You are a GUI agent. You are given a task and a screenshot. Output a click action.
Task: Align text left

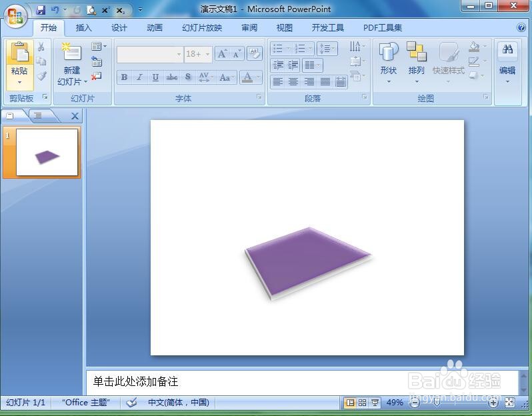click(x=278, y=81)
